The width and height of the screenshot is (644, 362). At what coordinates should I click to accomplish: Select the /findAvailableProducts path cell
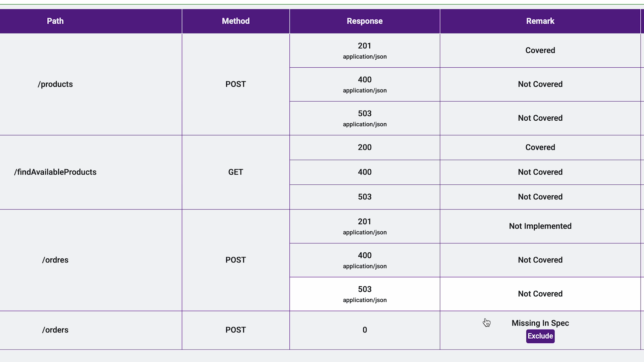[x=55, y=172]
